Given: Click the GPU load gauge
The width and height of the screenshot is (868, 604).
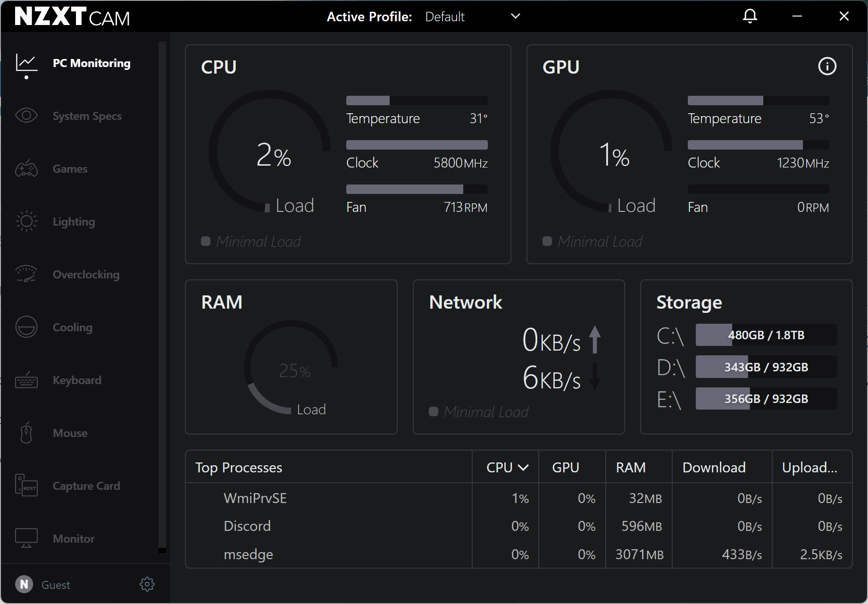Looking at the screenshot, I should (611, 151).
